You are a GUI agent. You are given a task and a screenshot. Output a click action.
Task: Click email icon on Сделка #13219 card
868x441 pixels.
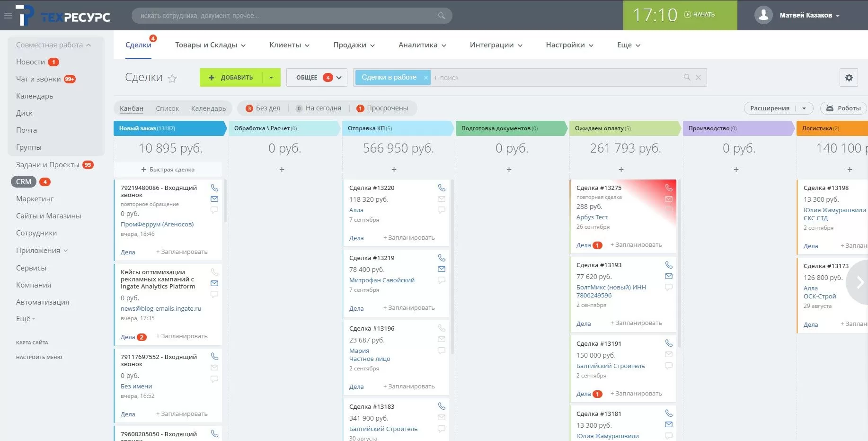coord(442,269)
